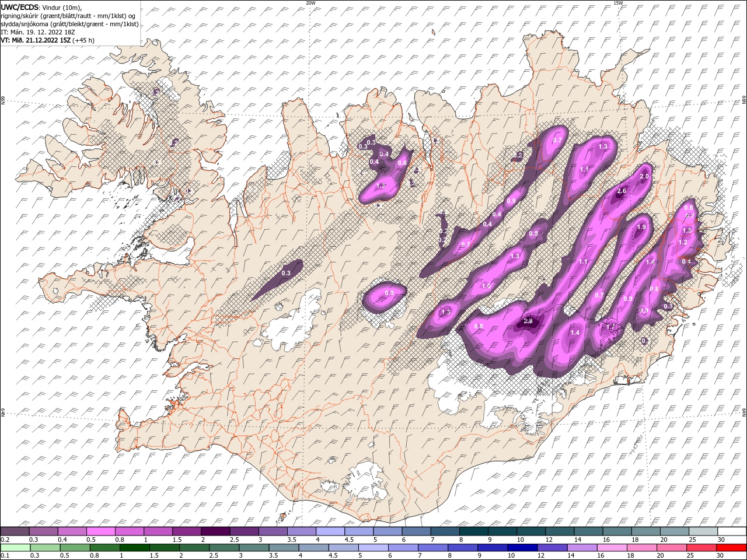This screenshot has height=560, width=747.
Task: Click the 0.6 snowfall value in the north
Action: point(402,163)
